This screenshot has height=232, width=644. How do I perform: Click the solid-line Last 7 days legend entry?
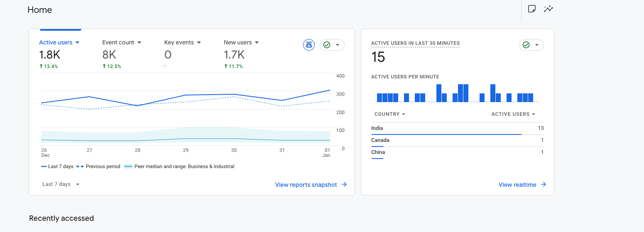(x=57, y=166)
